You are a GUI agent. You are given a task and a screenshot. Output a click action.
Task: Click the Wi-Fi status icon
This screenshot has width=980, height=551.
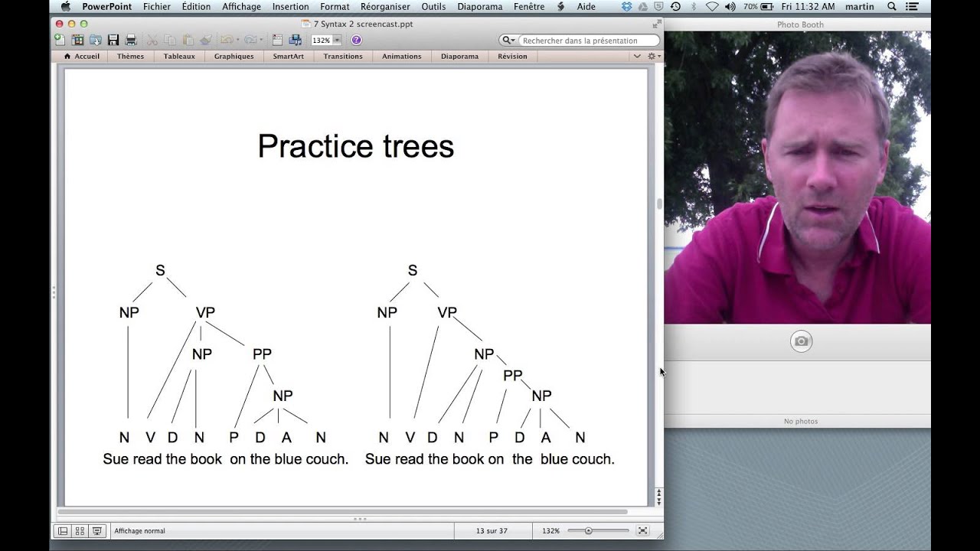pyautogui.click(x=712, y=7)
